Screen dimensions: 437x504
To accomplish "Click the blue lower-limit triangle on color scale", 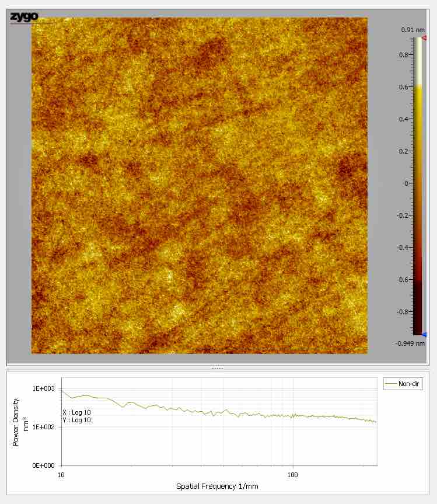I will pos(424,335).
